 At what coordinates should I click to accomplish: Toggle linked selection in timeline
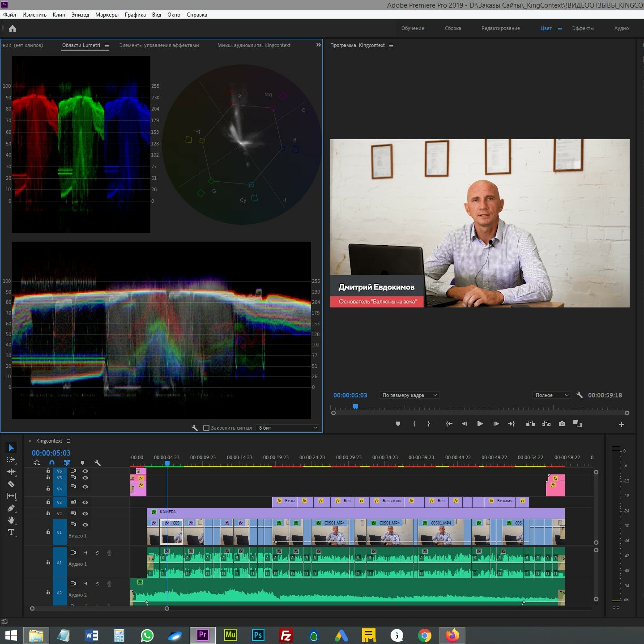67,463
